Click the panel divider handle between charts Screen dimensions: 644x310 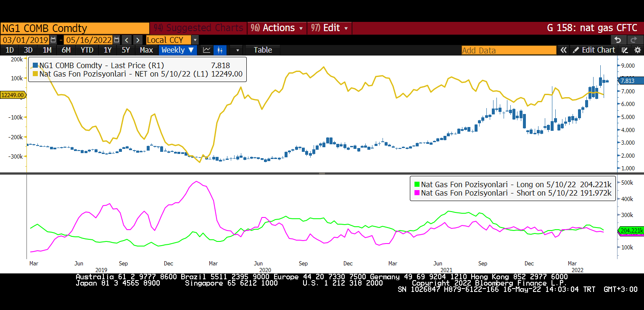[322, 173]
